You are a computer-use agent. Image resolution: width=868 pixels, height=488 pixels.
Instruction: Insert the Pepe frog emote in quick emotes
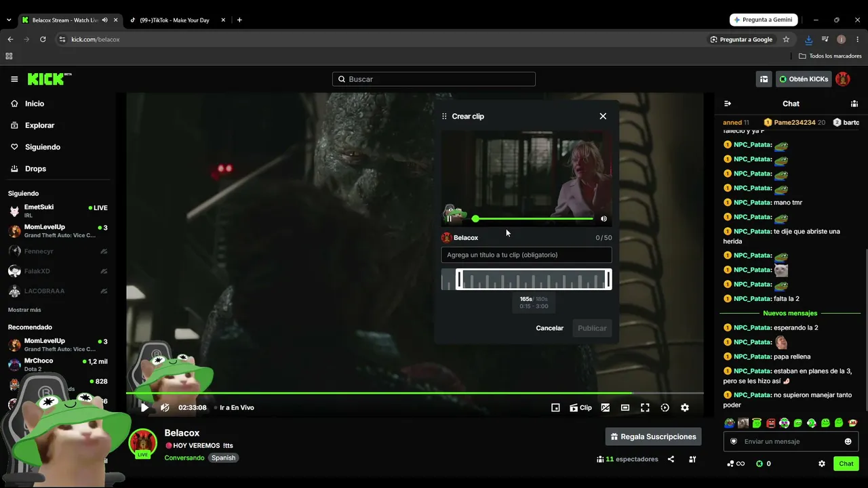coord(730,423)
